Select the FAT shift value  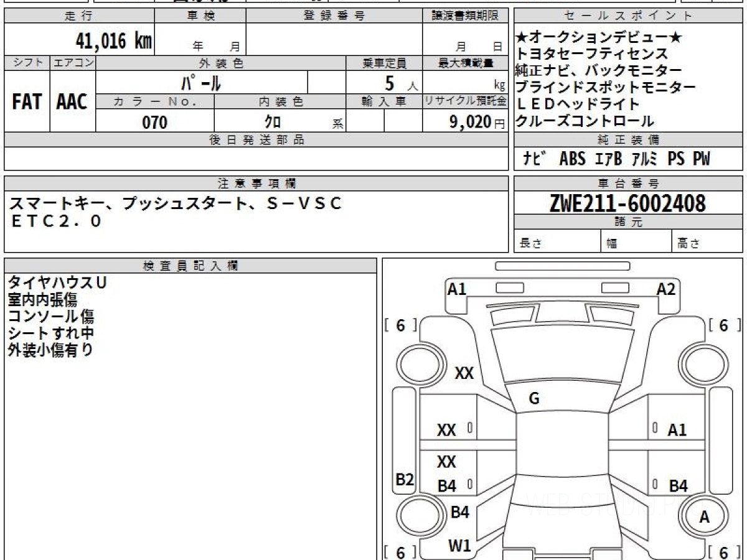(27, 102)
